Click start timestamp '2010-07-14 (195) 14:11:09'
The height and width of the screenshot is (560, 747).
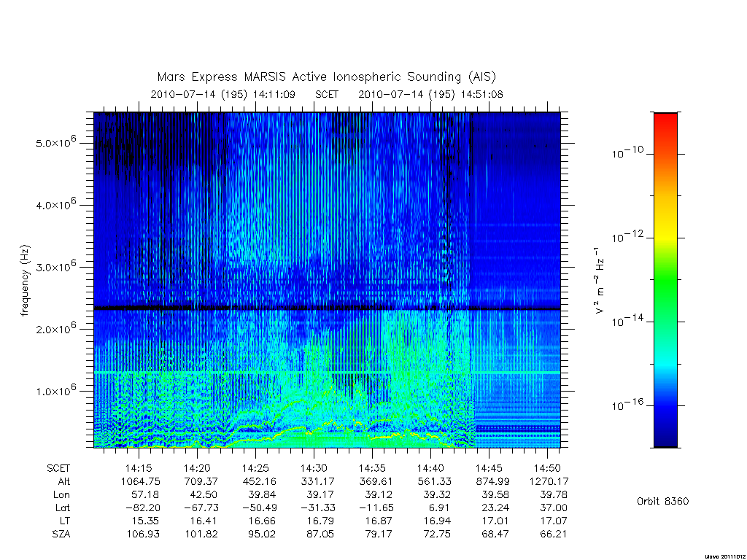tap(223, 94)
